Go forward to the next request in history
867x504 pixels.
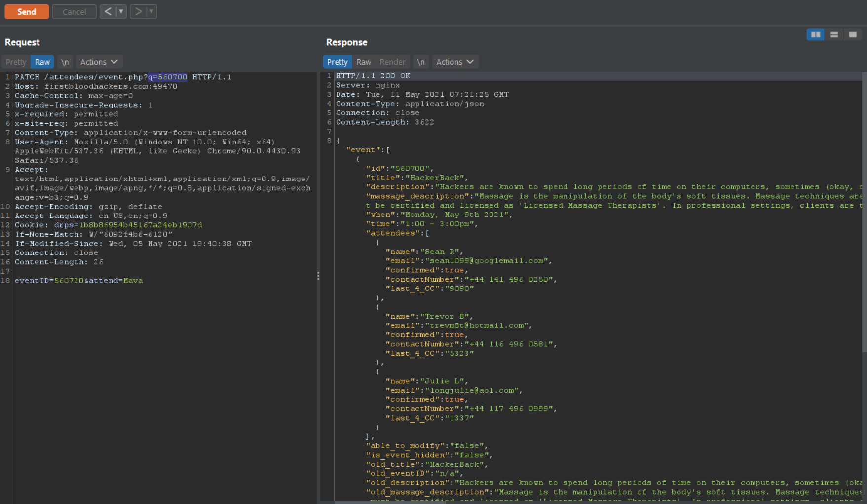coord(139,11)
